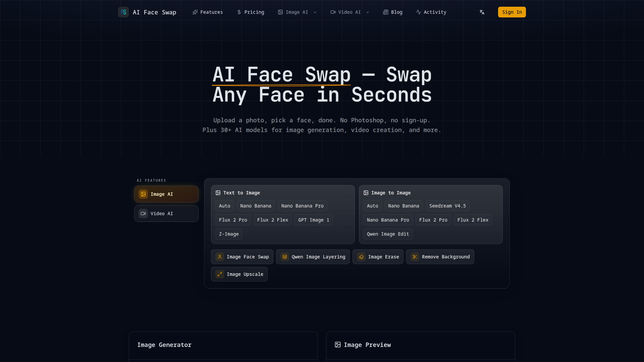Open the Pricing menu item
The height and width of the screenshot is (362, 644).
pos(251,12)
